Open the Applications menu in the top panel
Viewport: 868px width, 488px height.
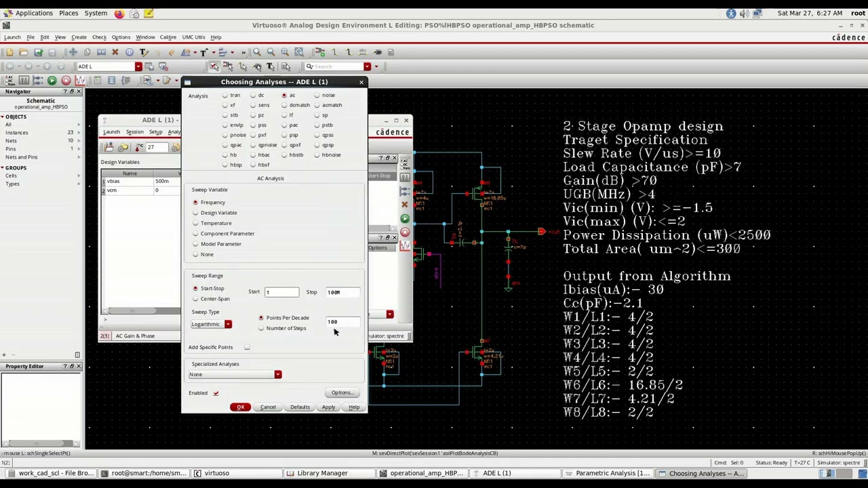point(34,13)
